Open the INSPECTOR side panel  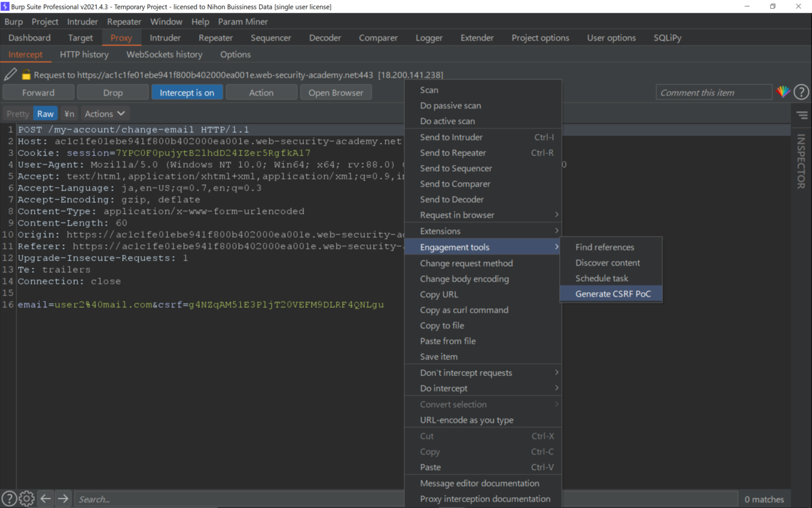[x=801, y=161]
